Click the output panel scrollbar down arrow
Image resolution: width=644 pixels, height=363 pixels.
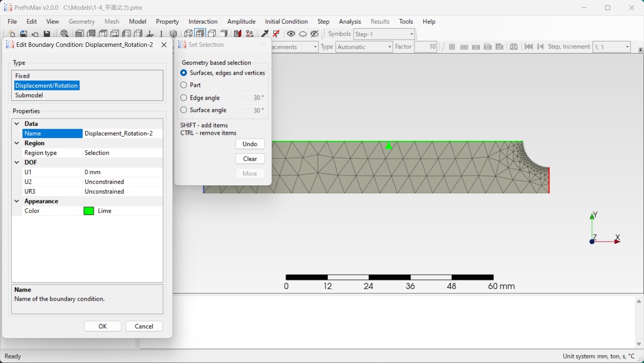pos(639,344)
